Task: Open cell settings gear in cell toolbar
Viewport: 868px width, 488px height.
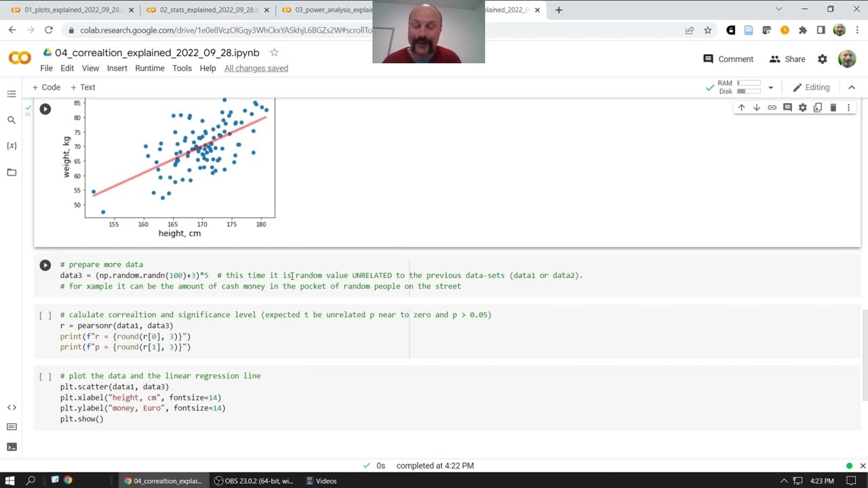Action: [x=803, y=108]
